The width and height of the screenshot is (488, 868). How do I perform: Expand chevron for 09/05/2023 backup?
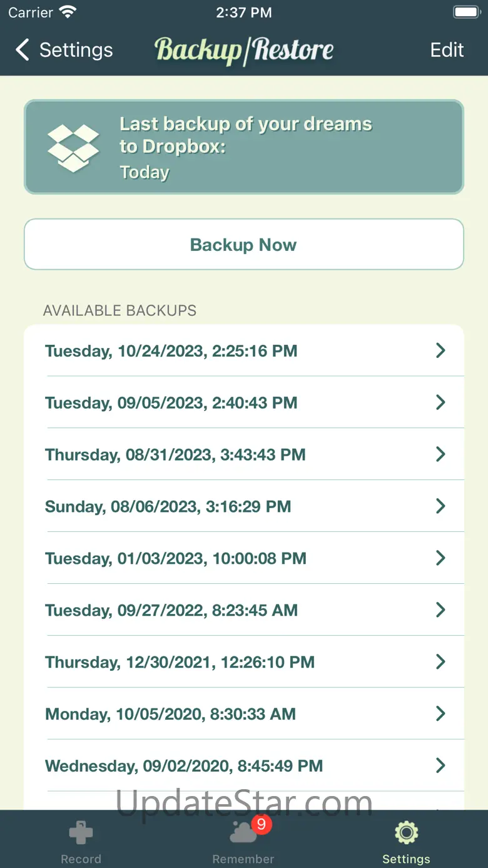(x=440, y=402)
